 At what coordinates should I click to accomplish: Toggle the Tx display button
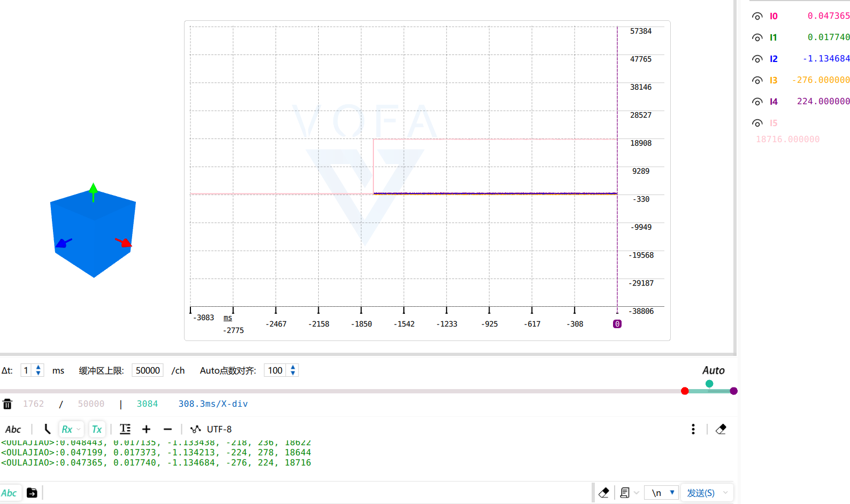pyautogui.click(x=97, y=429)
